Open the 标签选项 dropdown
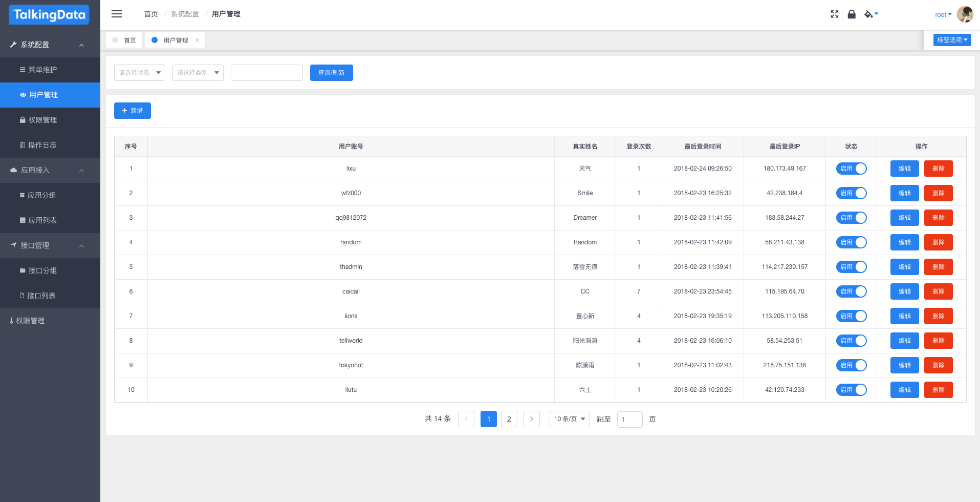The image size is (980, 502). coord(952,40)
